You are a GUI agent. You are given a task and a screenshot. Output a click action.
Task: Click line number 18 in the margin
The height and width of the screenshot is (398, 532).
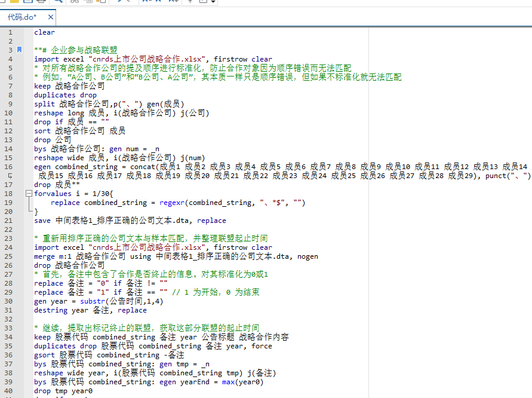click(x=8, y=194)
